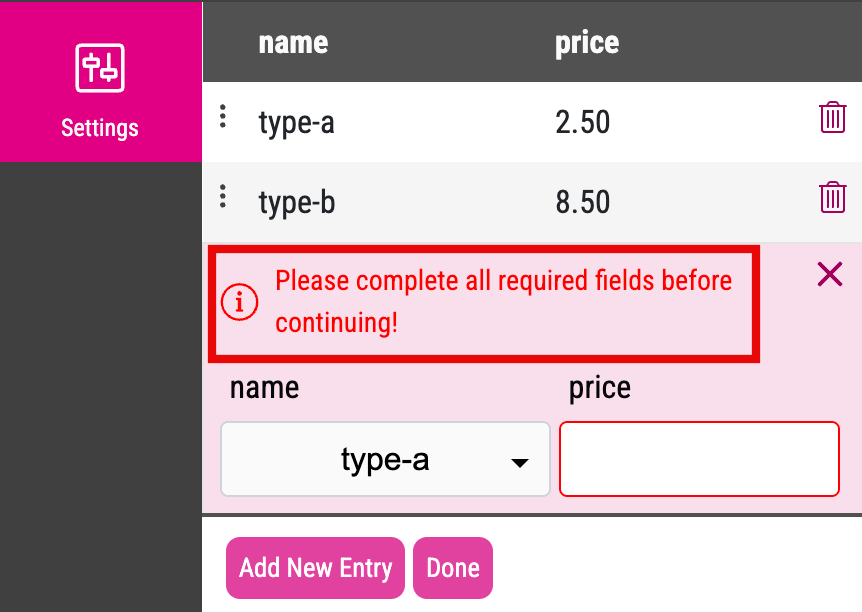The image size is (862, 612).
Task: Click the info icon in the error banner
Action: tap(239, 303)
